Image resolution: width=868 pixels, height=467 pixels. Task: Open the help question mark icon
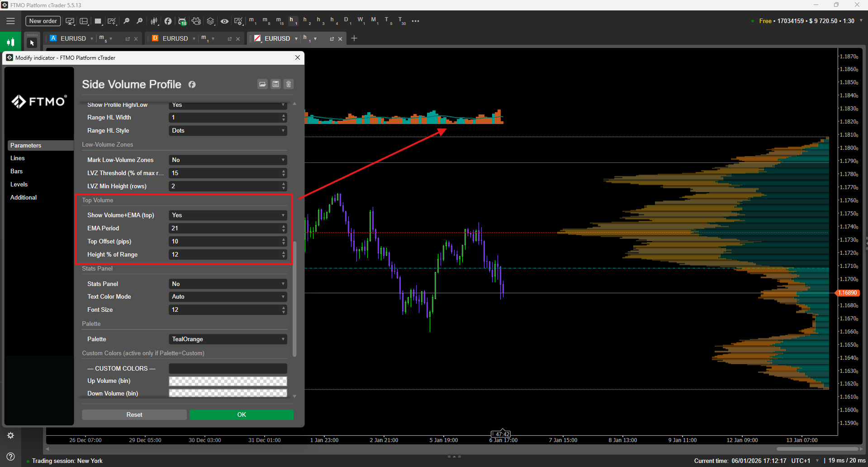[10, 456]
